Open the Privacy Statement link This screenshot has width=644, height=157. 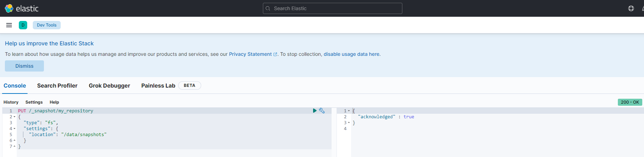point(253,54)
